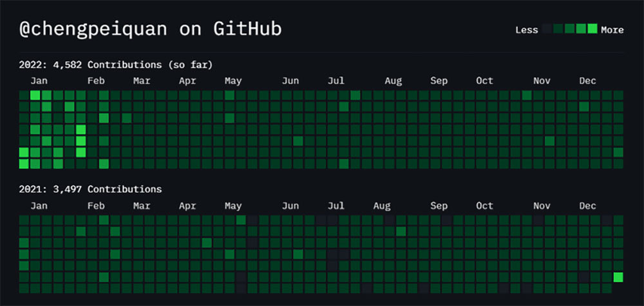The image size is (644, 306).
Task: Click the 'Oct' label in 2021 chart
Action: coord(485,206)
